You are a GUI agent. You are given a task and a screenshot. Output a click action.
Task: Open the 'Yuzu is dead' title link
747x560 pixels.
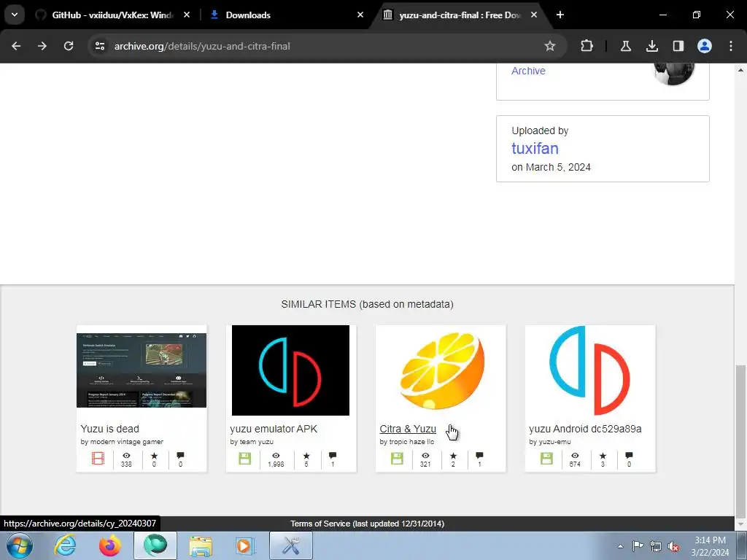point(109,429)
